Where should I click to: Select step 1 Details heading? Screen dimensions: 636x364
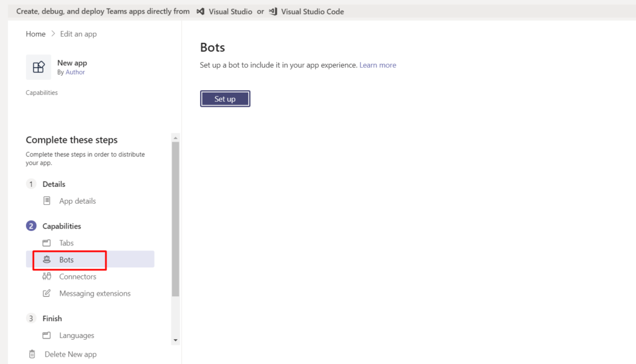tap(53, 184)
